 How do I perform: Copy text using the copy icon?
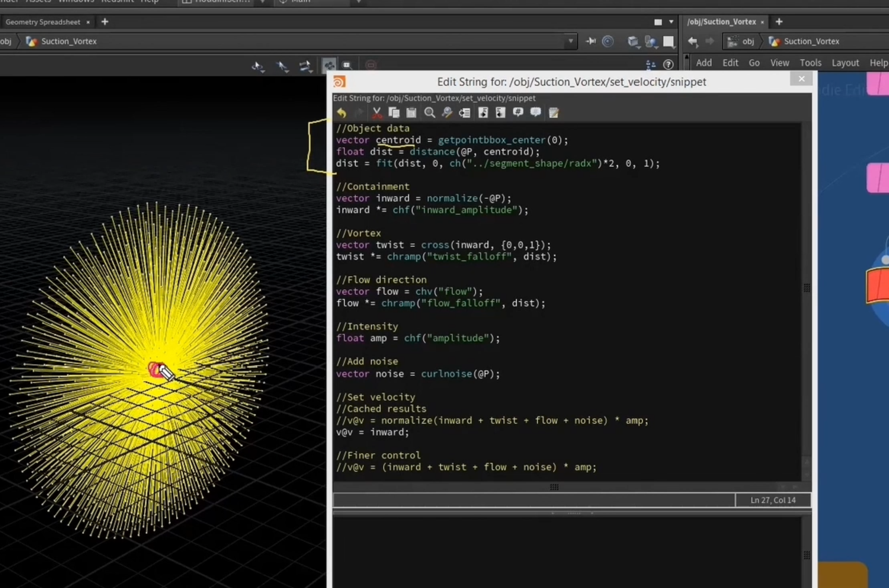pos(394,113)
